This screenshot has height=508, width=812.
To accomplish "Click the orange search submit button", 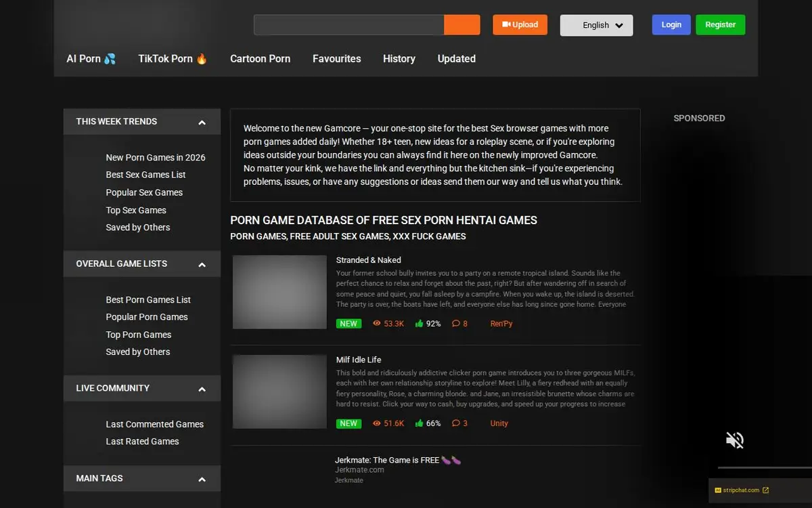I will tap(462, 25).
